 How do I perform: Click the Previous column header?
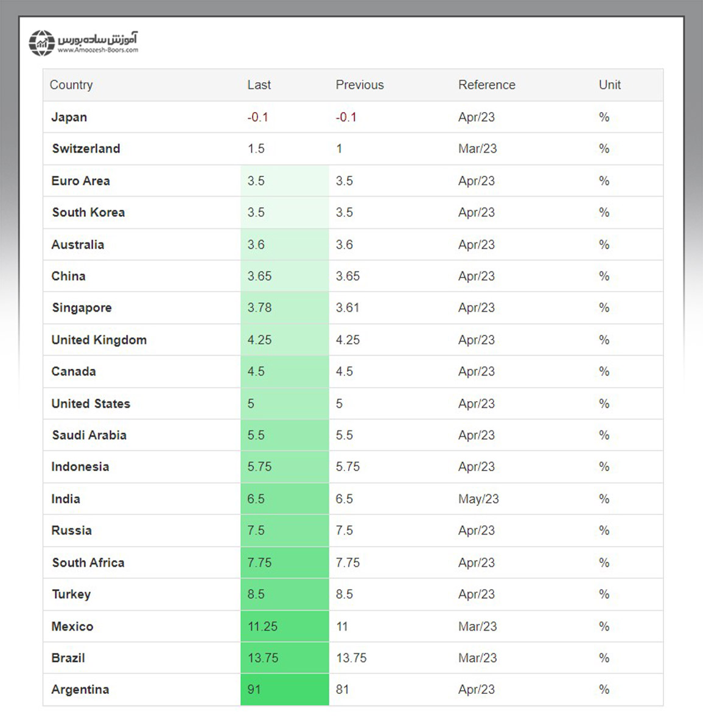(360, 85)
